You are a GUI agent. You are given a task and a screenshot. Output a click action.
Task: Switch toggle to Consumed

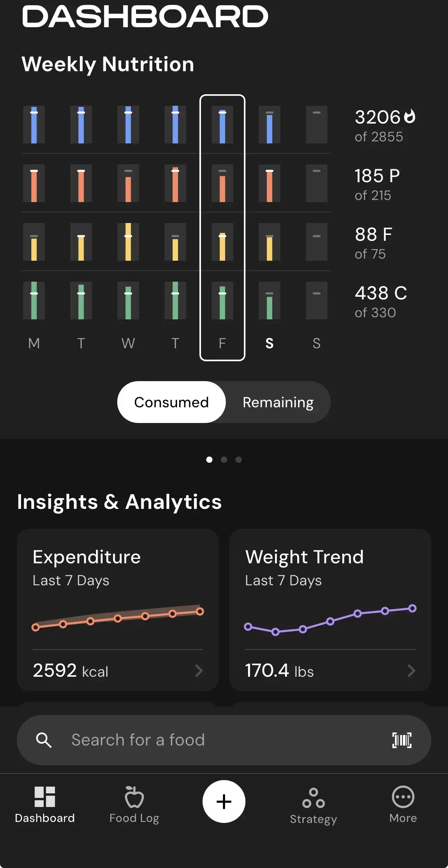coord(171,402)
